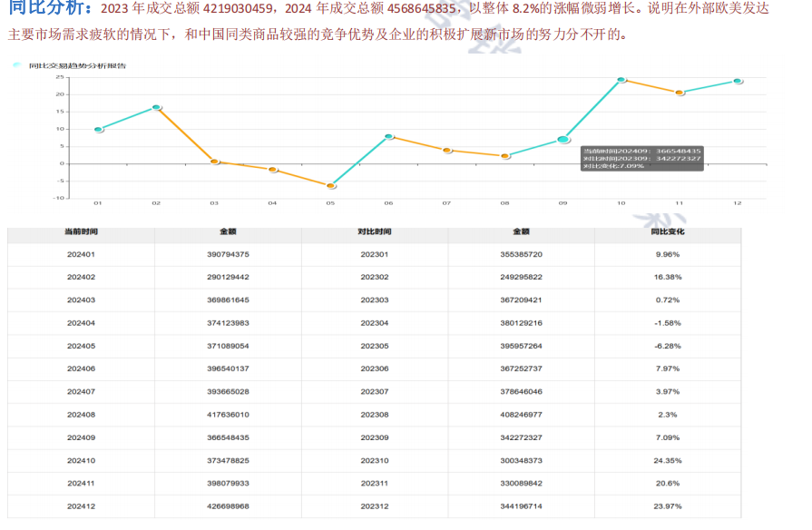Select the 24.35% cell in the table
This screenshot has width=812, height=530.
pos(667,460)
